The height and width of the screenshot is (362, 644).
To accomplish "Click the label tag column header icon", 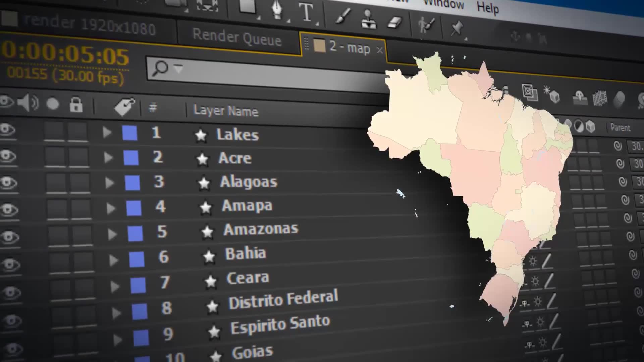I will click(124, 107).
